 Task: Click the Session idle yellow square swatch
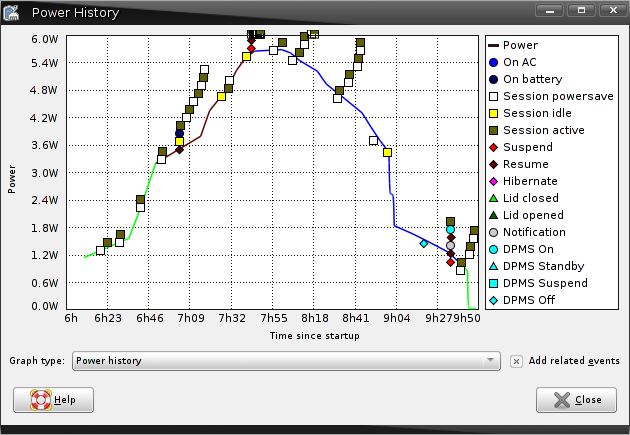(x=493, y=113)
